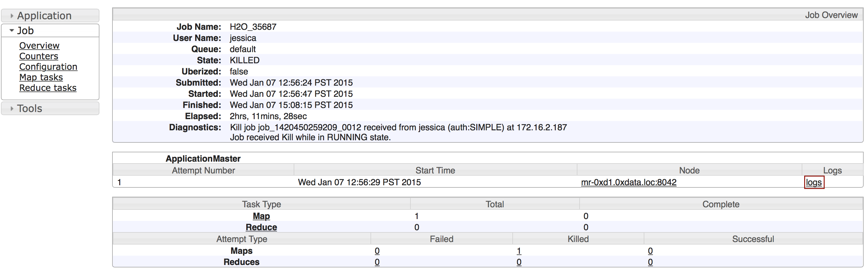View failed map attempts count
Screen dimensions: 868x278
pos(377,251)
